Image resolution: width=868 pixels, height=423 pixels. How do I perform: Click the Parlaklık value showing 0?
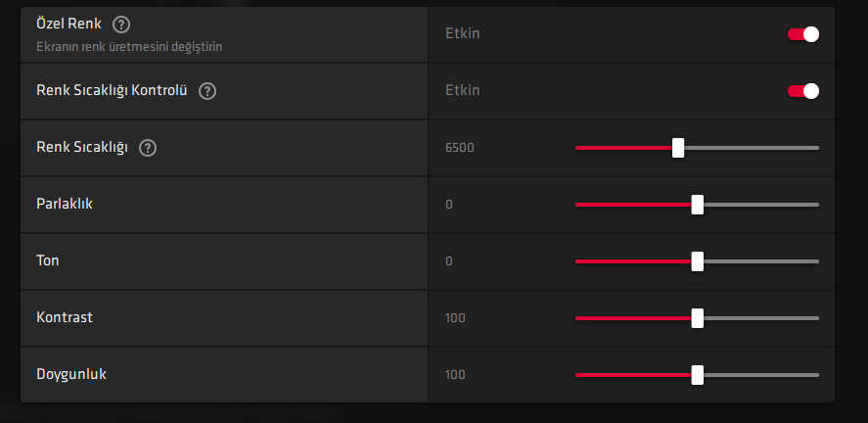[449, 205]
